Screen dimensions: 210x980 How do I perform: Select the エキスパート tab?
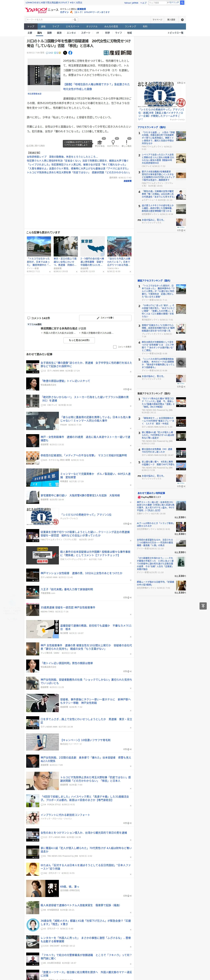click(x=72, y=27)
